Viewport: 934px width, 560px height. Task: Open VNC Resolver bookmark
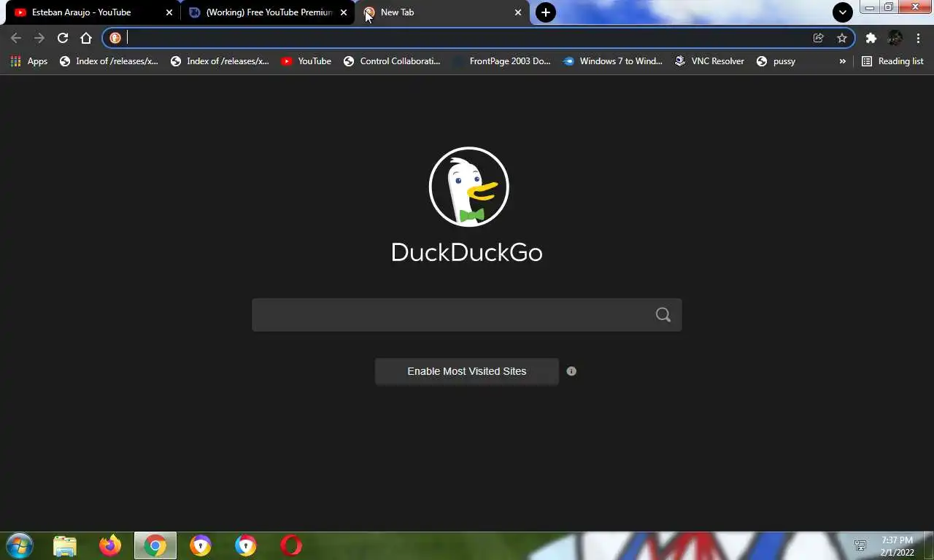(709, 61)
